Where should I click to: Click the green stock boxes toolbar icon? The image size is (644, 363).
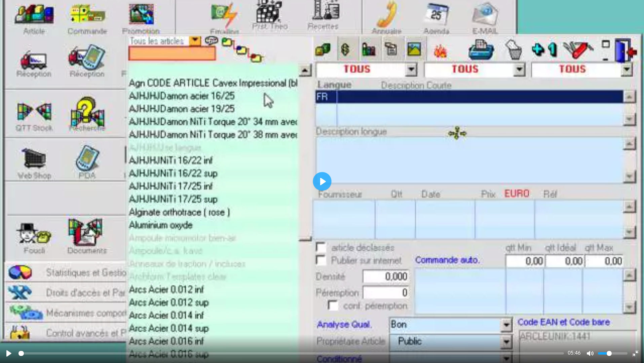pyautogui.click(x=323, y=50)
